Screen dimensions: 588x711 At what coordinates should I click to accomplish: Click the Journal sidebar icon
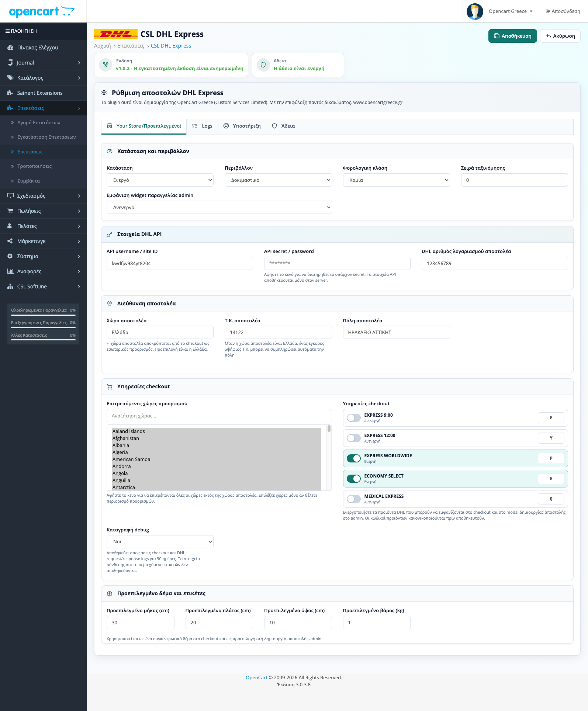tap(10, 63)
